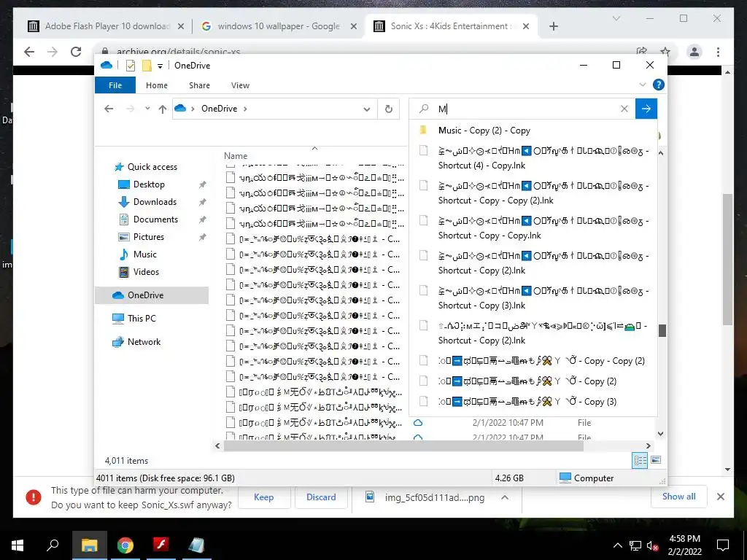Image resolution: width=747 pixels, height=560 pixels.
Task: Open Explorer help via question mark icon
Action: pyautogui.click(x=659, y=85)
